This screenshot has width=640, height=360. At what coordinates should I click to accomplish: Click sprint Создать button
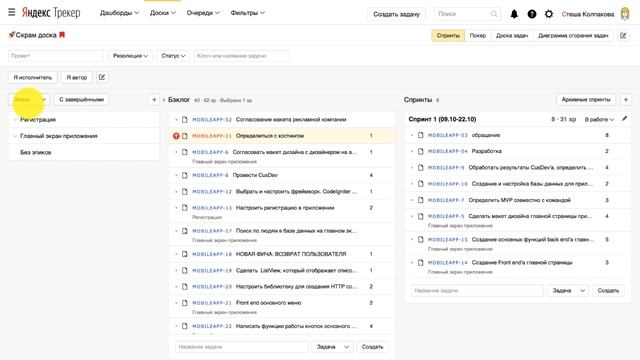608,291
